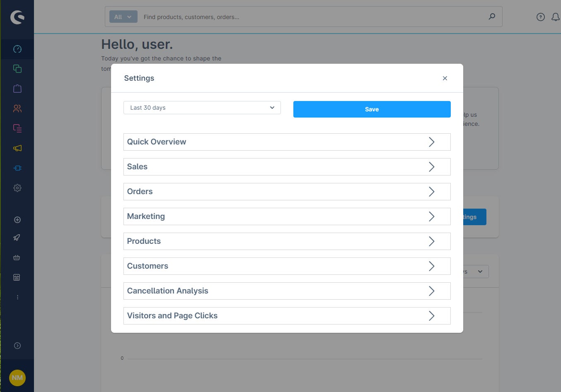Expand the Products section

pos(287,241)
